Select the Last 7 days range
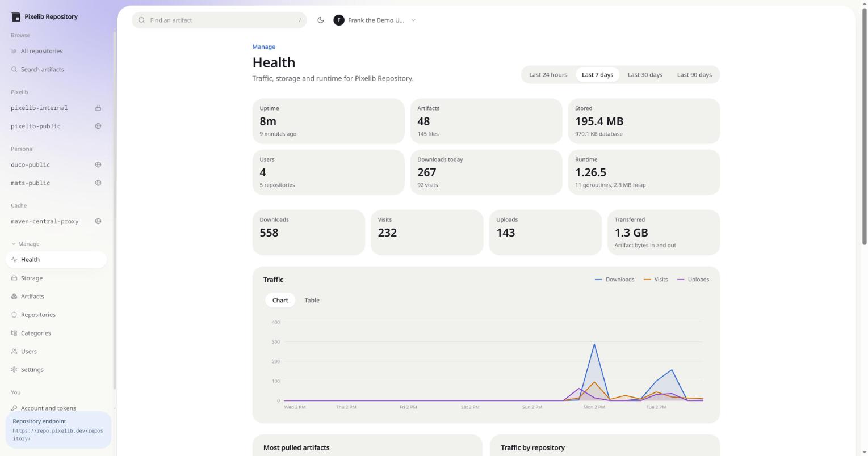Screen dimensions: 868x456 tap(597, 75)
